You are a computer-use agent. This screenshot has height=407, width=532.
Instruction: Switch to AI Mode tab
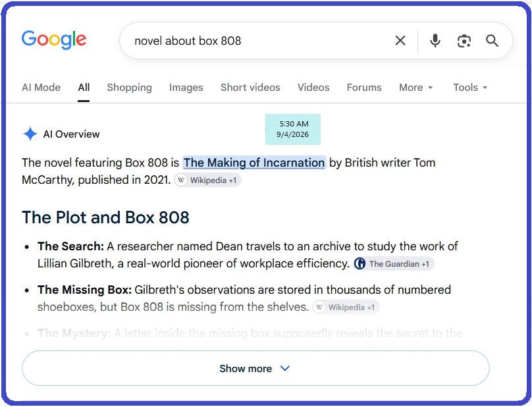pos(41,88)
